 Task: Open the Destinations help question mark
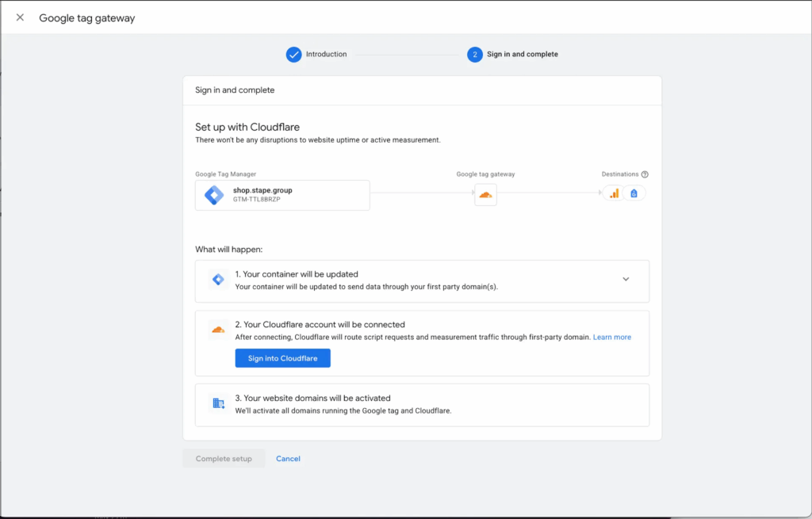(x=645, y=174)
